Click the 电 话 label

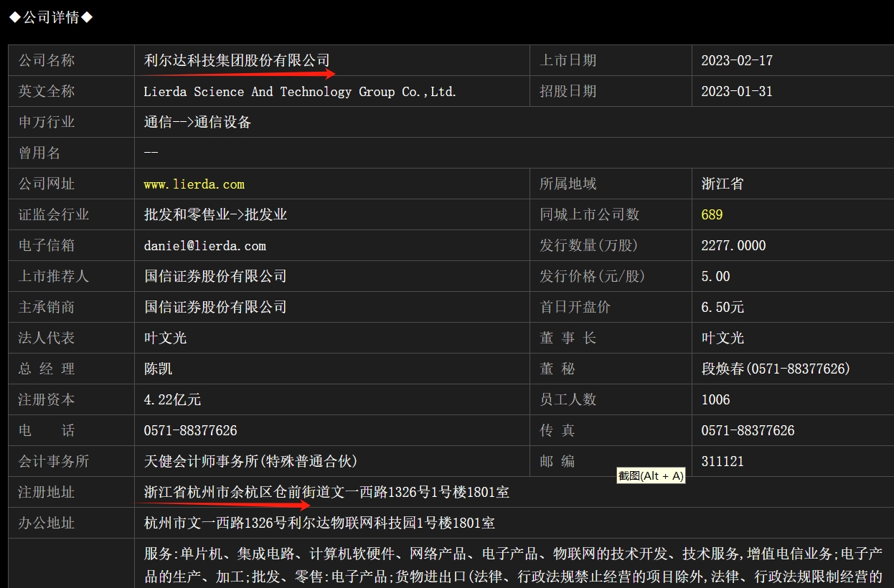(47, 431)
